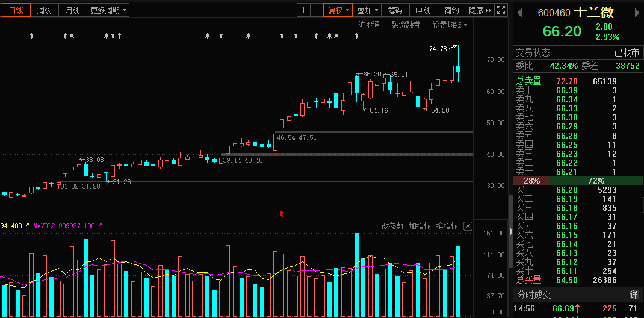Click the zoom in plus icon
Viewport: 644px width, 318px height.
coord(304,10)
